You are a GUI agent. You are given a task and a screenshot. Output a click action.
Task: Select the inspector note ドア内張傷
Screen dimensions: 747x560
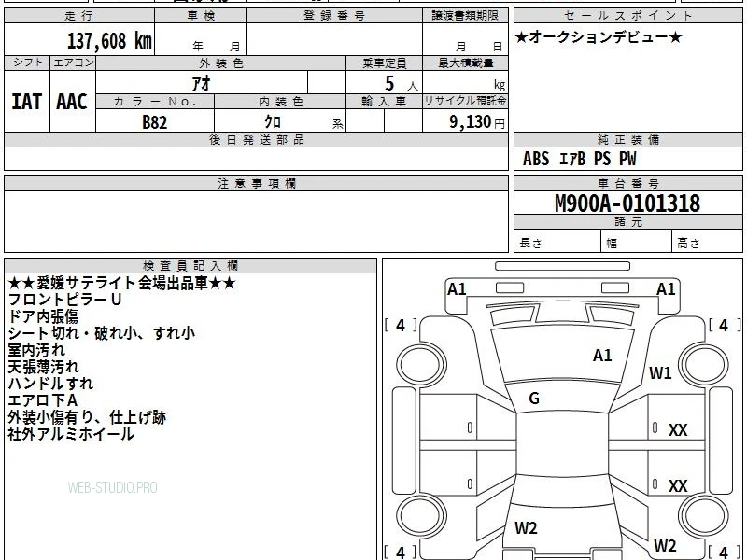pos(43,316)
